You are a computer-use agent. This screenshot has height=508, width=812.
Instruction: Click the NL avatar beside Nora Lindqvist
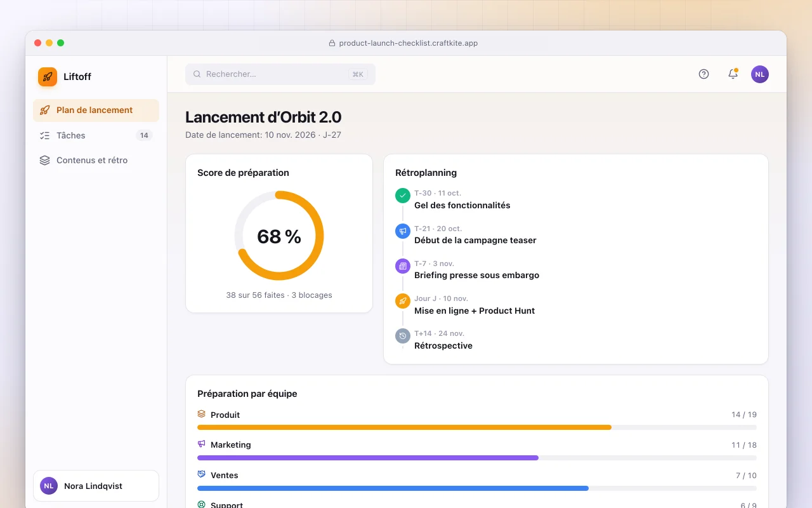click(x=49, y=486)
